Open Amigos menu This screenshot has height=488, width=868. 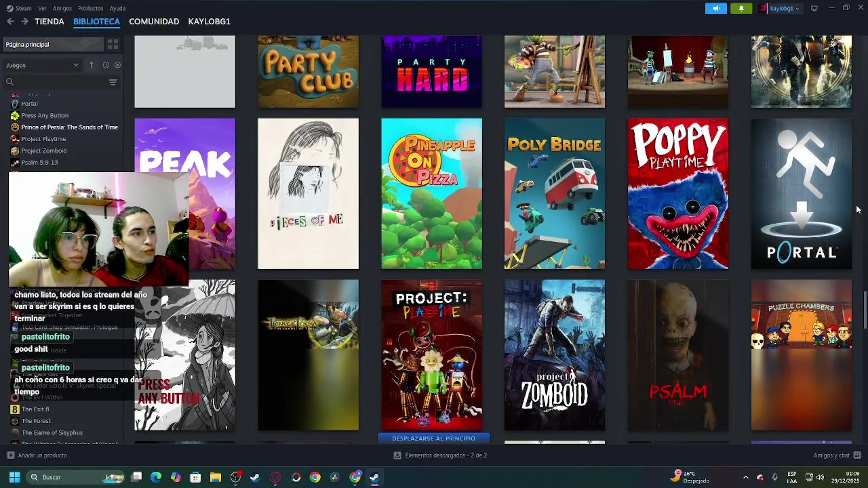(x=62, y=8)
